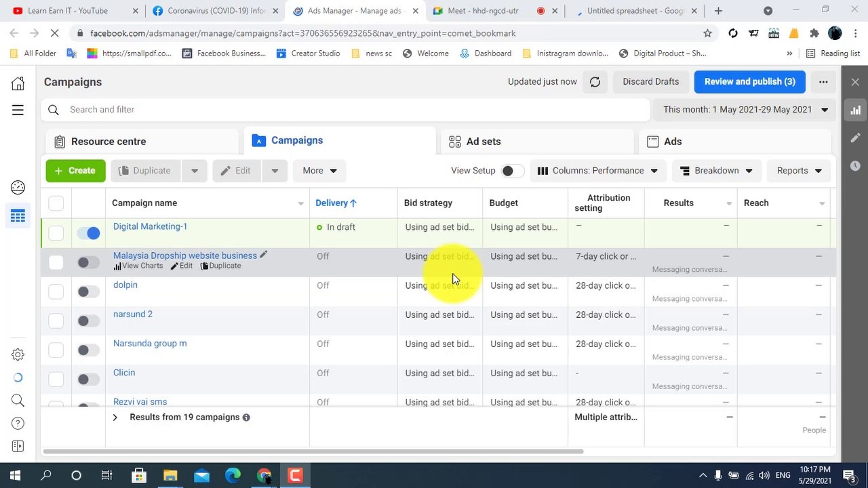Open the Columns: Performance dropdown
The height and width of the screenshot is (488, 868).
[x=598, y=171]
